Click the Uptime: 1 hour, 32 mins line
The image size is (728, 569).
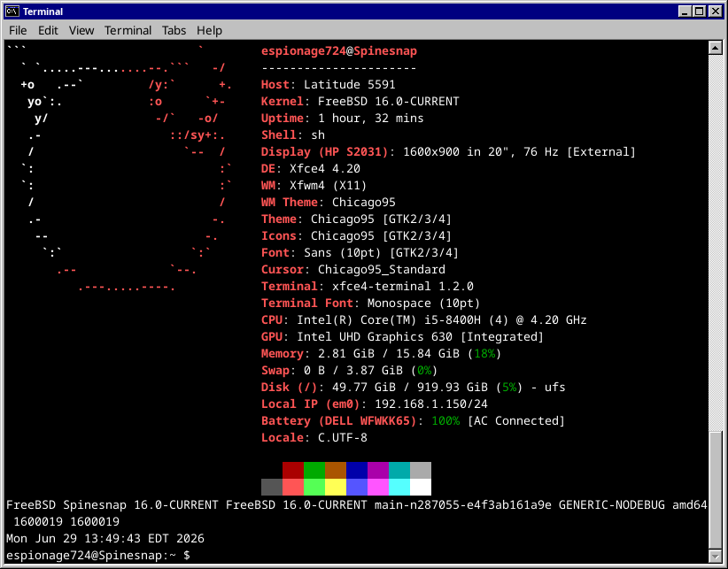(x=342, y=119)
